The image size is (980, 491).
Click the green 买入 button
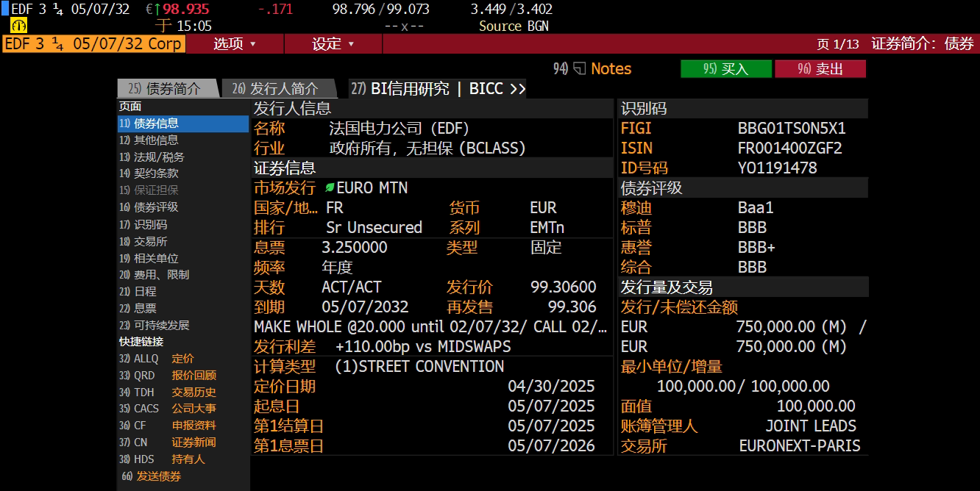click(726, 69)
